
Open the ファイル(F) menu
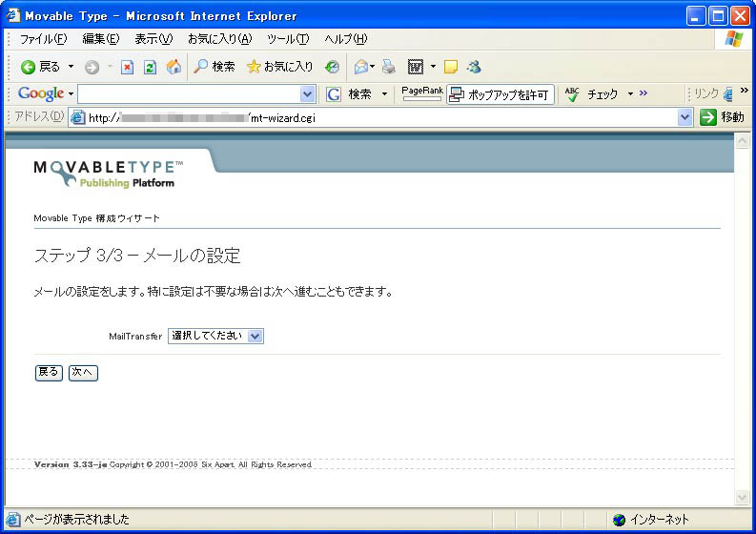[x=43, y=39]
